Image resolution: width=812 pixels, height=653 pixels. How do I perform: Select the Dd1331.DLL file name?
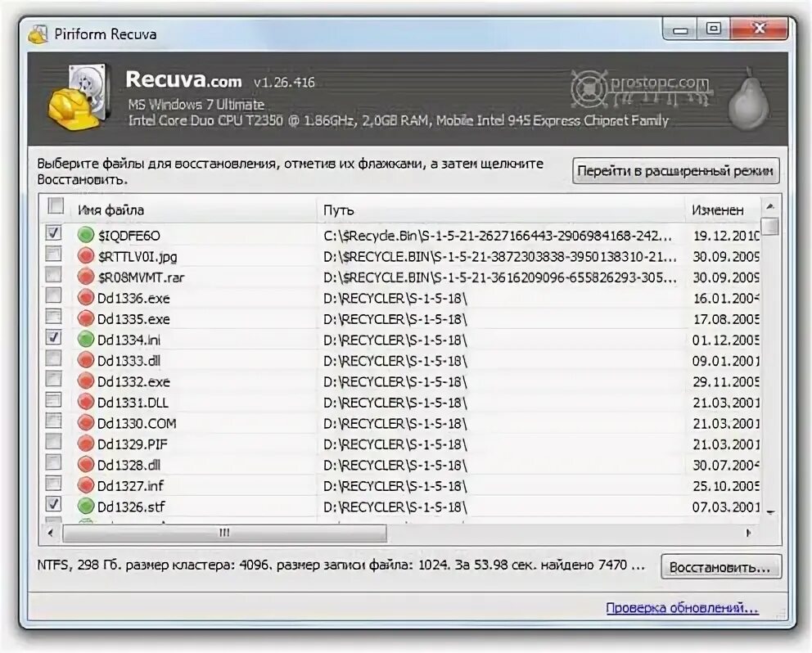point(133,403)
